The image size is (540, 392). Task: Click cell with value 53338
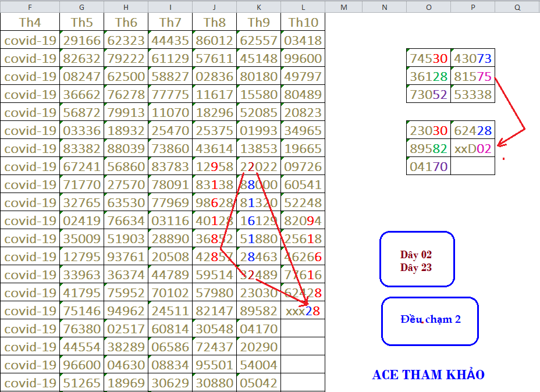tap(472, 94)
